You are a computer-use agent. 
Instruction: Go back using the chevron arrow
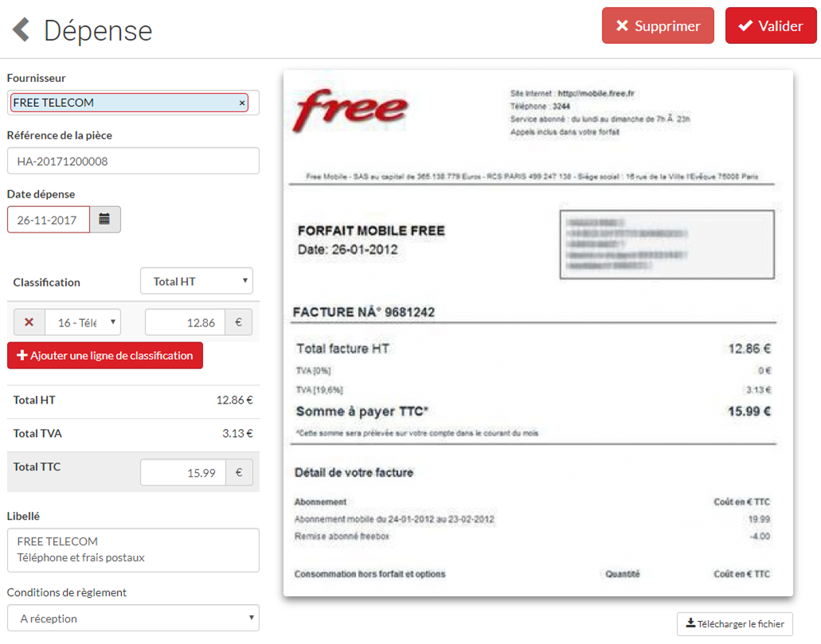pos(21,29)
